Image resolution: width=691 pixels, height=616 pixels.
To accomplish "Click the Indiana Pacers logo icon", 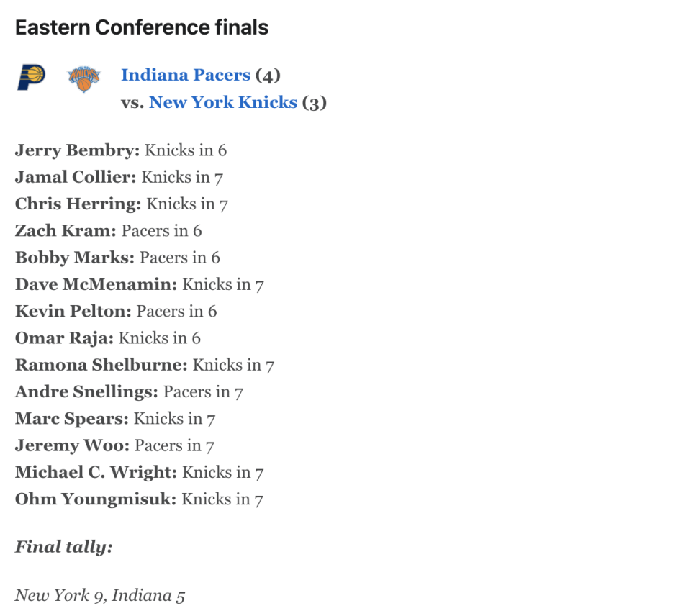I will pos(31,77).
